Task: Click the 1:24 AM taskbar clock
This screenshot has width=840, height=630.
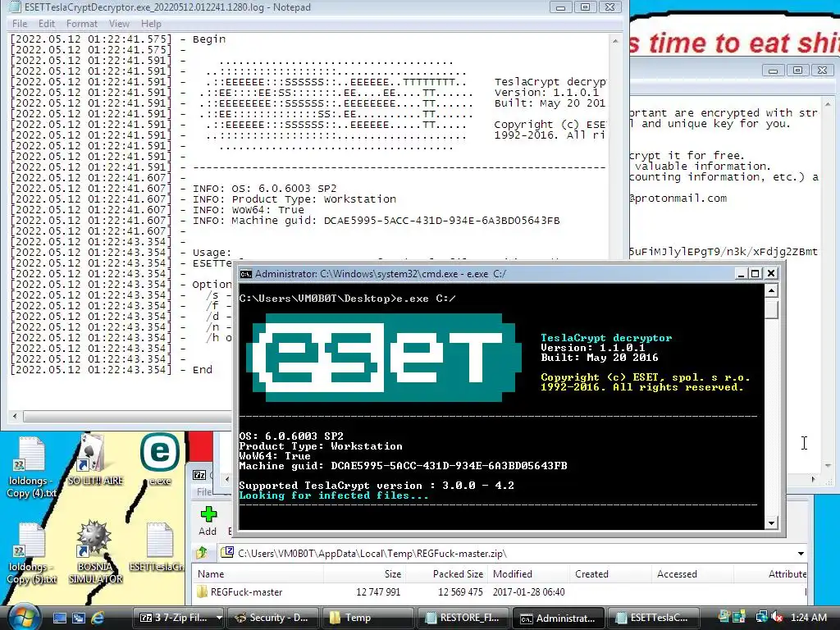Action: click(808, 618)
